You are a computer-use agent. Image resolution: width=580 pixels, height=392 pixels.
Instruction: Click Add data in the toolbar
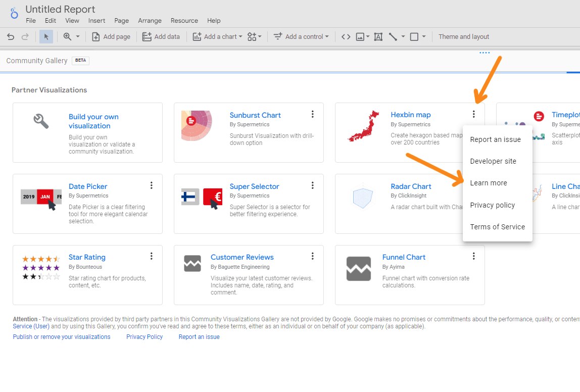coord(161,36)
